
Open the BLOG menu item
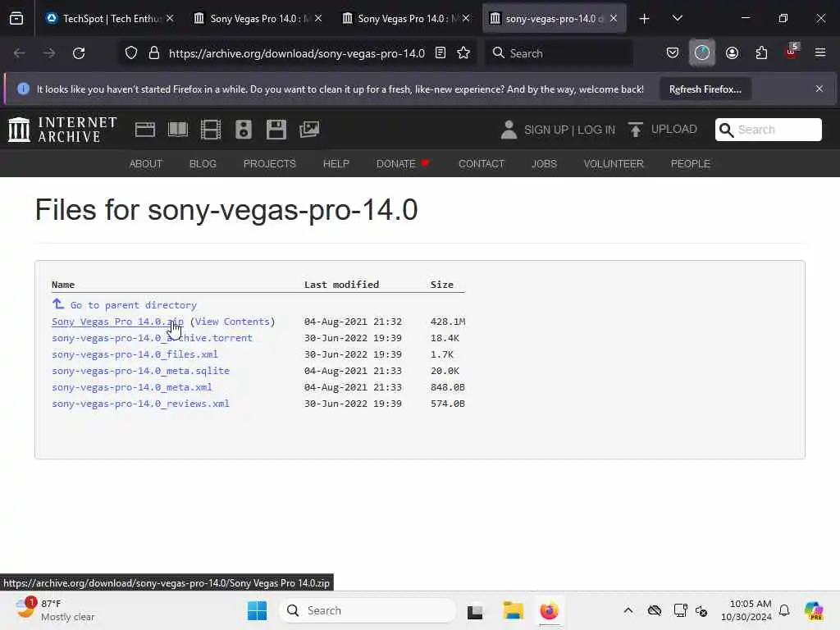tap(203, 164)
